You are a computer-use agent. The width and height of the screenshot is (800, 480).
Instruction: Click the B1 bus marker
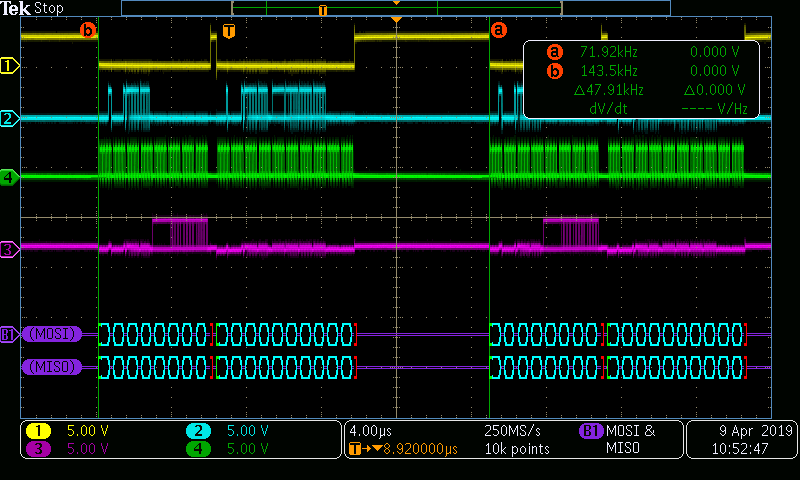click(x=9, y=335)
